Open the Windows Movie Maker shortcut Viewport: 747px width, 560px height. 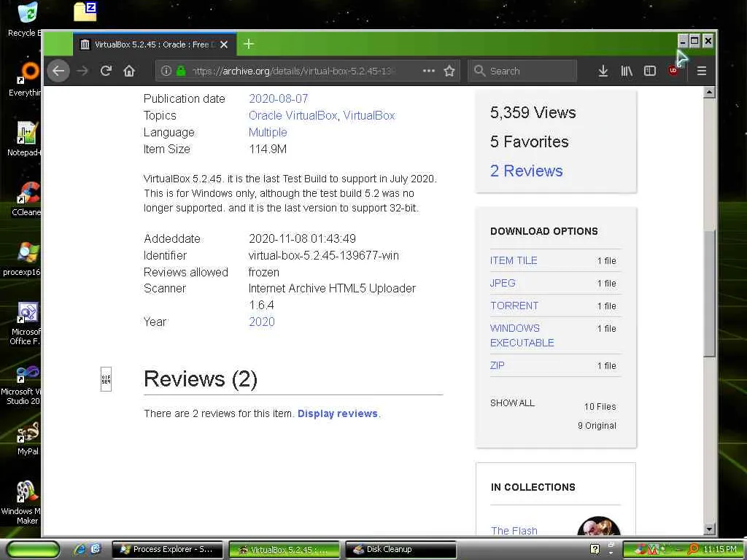(21, 502)
